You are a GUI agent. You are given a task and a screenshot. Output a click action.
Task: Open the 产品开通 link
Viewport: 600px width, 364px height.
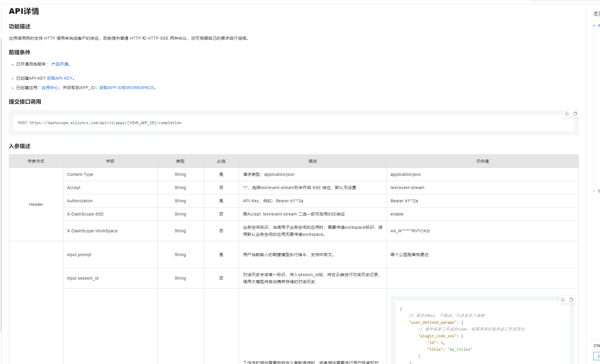click(60, 64)
